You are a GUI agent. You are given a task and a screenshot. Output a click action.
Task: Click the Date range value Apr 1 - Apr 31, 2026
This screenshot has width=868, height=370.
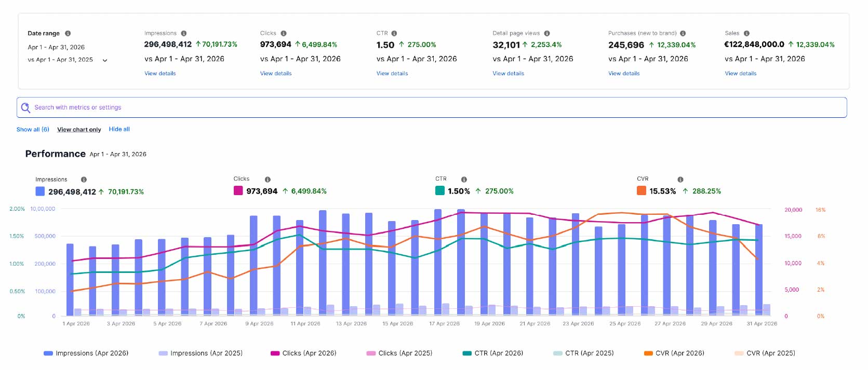[56, 47]
